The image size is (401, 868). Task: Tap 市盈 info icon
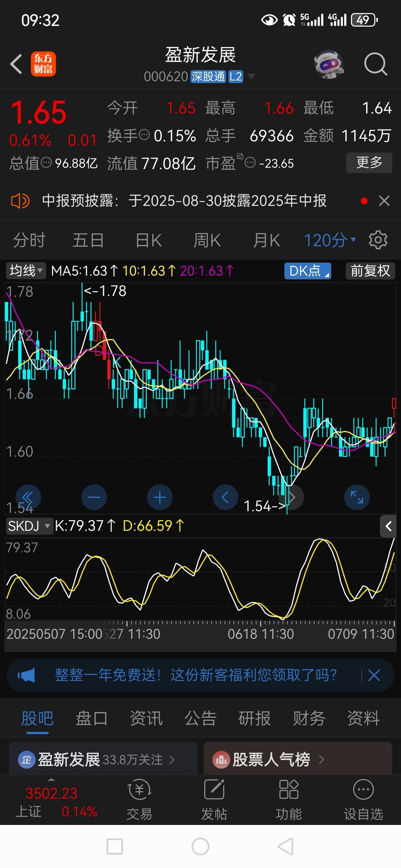click(250, 162)
